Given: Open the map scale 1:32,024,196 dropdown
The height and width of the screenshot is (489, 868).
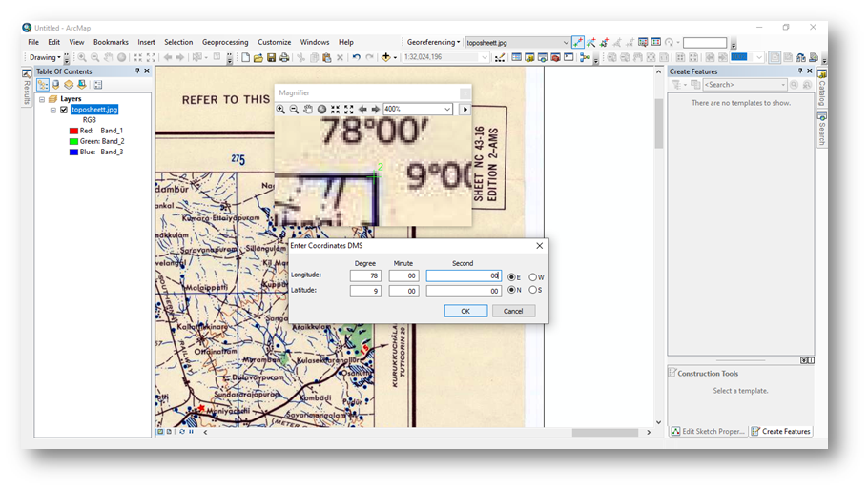Looking at the screenshot, I should [x=485, y=57].
